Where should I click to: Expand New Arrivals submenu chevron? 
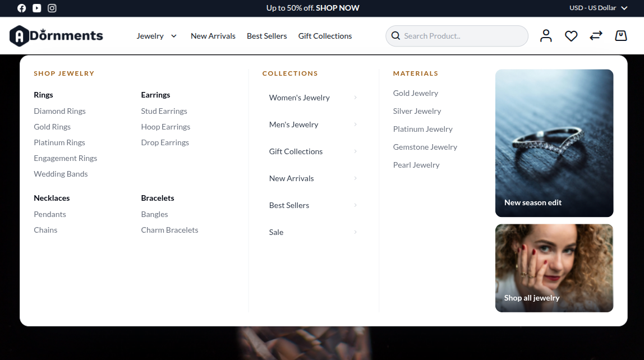coord(355,178)
